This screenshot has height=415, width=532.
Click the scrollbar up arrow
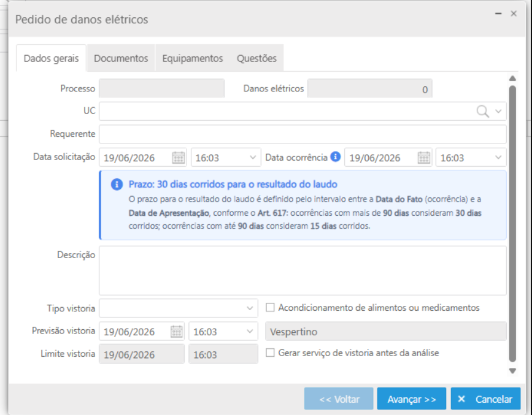pyautogui.click(x=512, y=78)
